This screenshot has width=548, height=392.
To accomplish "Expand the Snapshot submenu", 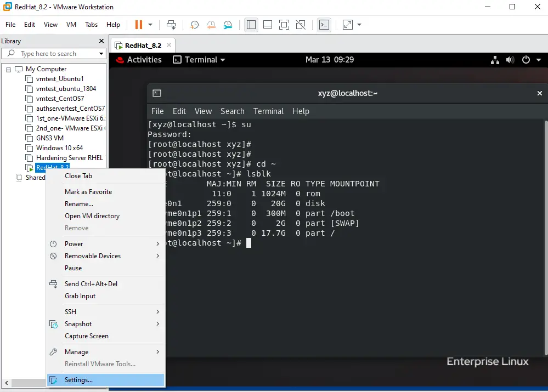I will point(105,324).
